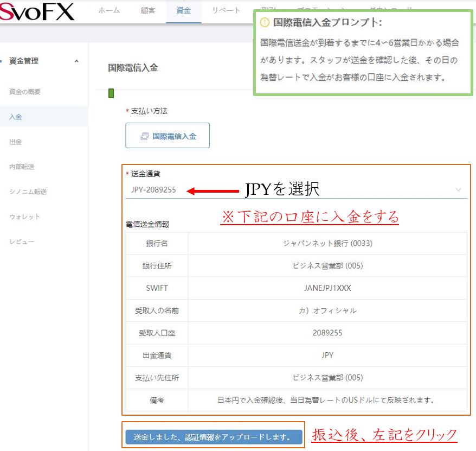Open レビュー in the sidebar

22,242
